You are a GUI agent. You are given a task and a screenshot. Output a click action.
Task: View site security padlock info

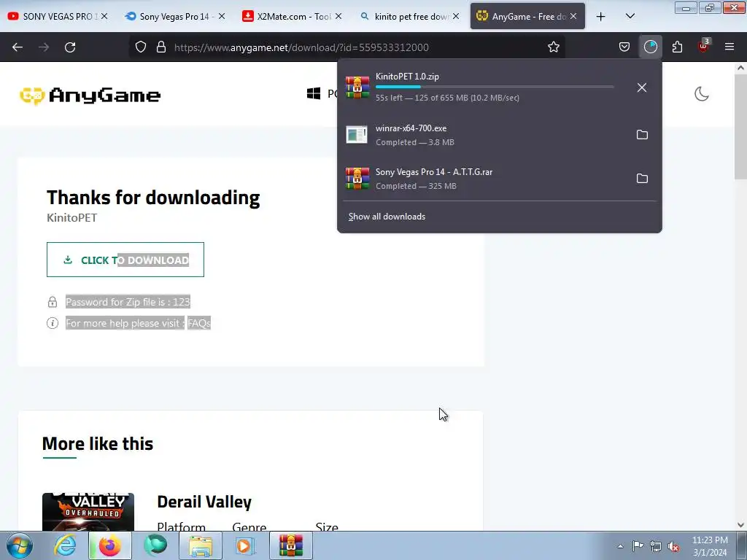[x=161, y=47]
